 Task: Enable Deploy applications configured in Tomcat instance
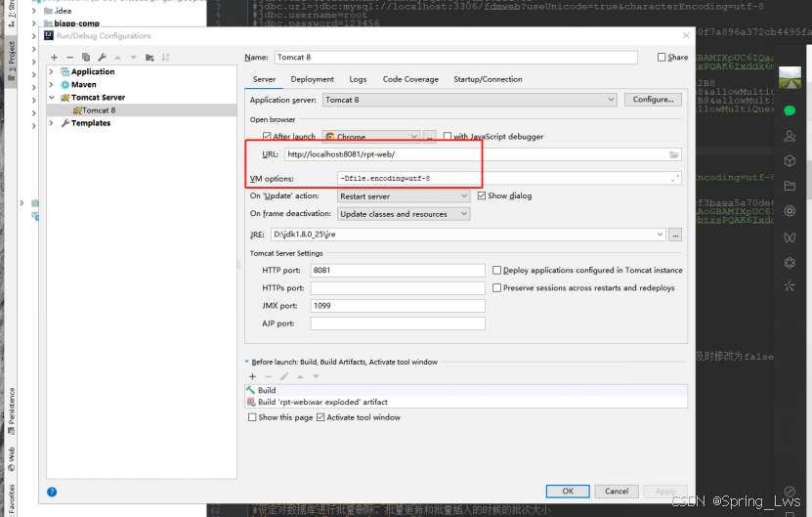pos(496,270)
